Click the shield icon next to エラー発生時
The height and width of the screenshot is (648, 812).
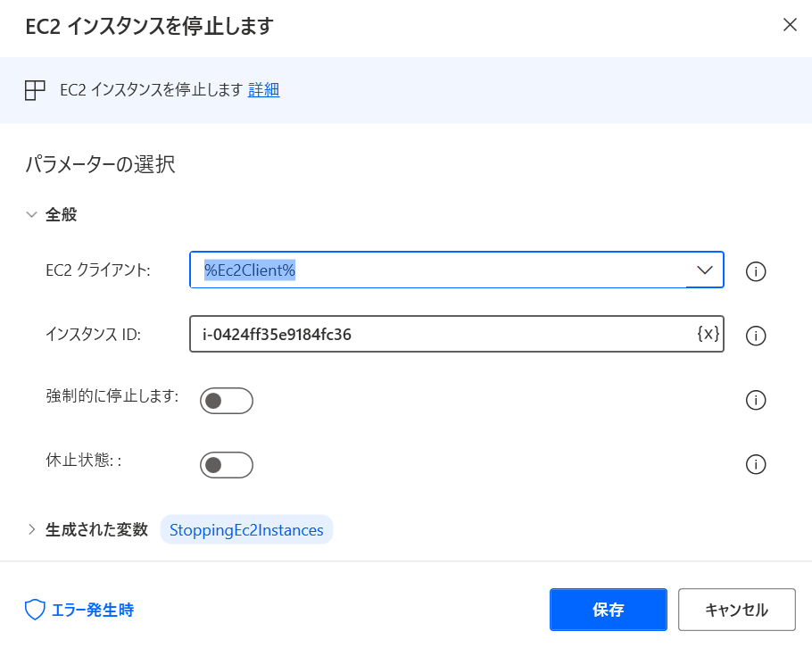(35, 610)
